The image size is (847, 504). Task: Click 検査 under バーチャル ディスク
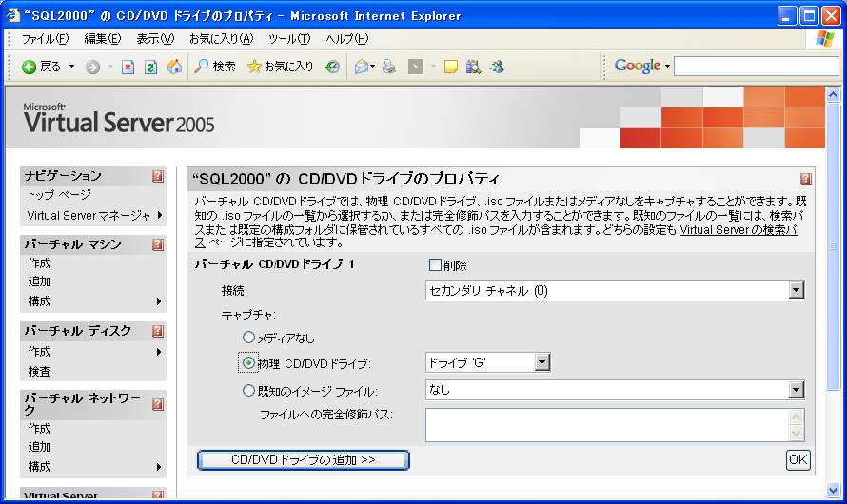pos(39,371)
